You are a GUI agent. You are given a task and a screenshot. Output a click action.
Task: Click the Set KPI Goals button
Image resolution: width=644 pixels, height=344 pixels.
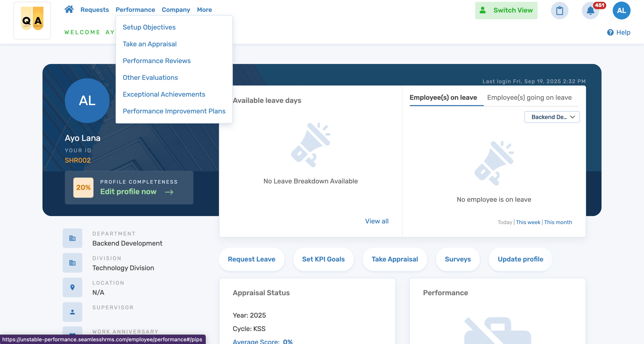[x=323, y=259]
